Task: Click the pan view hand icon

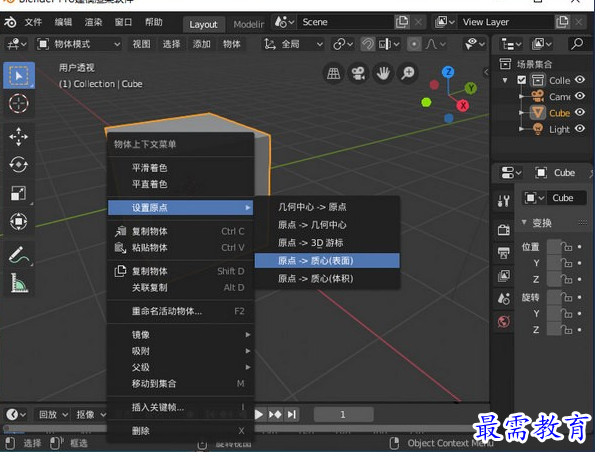Action: pyautogui.click(x=383, y=73)
